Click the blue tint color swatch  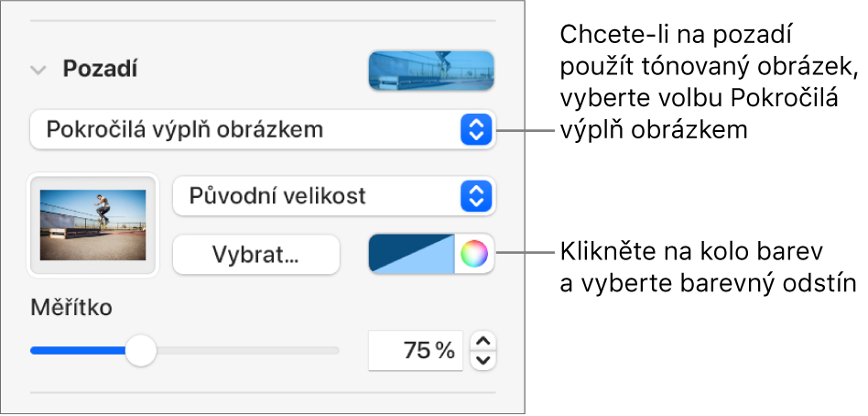(411, 254)
